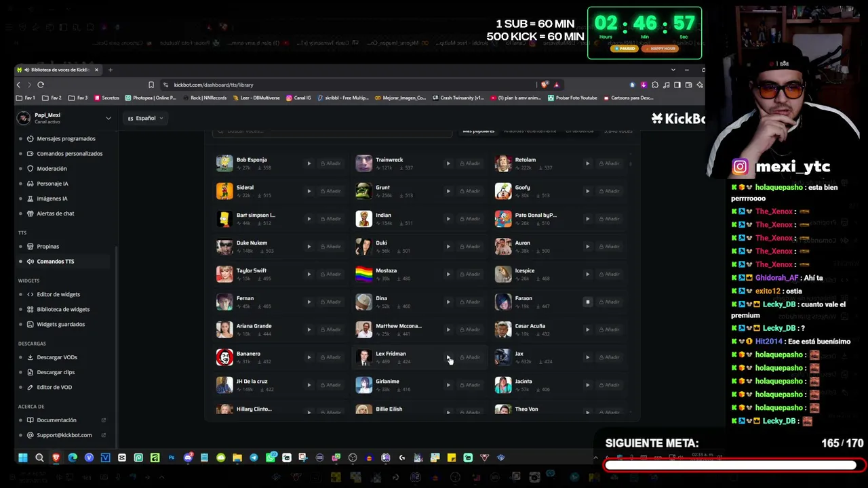Play the Bob Esponja voice preview
This screenshot has width=868, height=488.
309,163
